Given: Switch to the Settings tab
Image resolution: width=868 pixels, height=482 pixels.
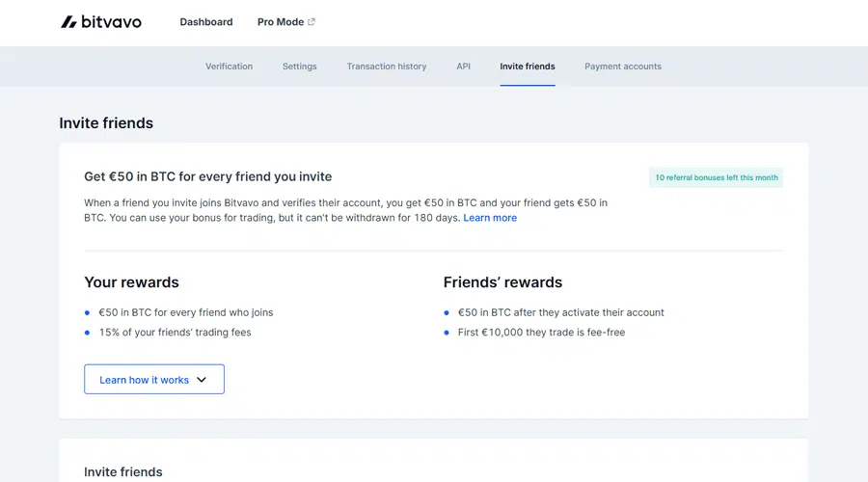Looking at the screenshot, I should (x=300, y=67).
